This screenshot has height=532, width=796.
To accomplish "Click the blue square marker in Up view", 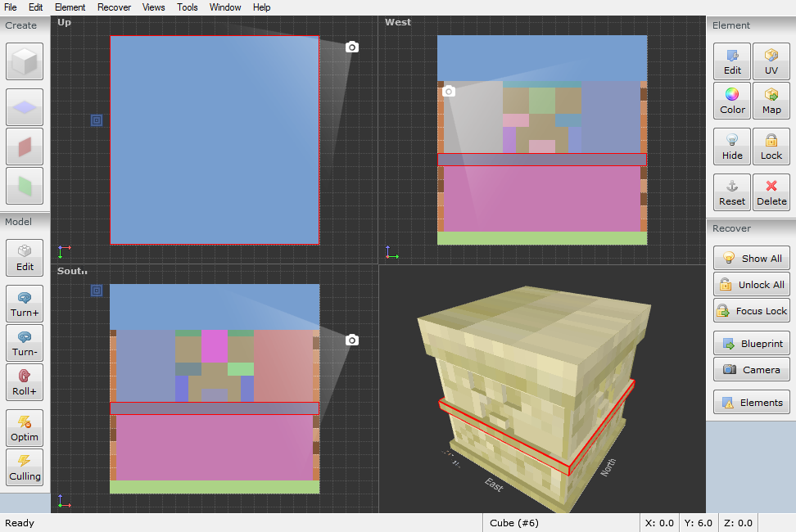I will [97, 120].
